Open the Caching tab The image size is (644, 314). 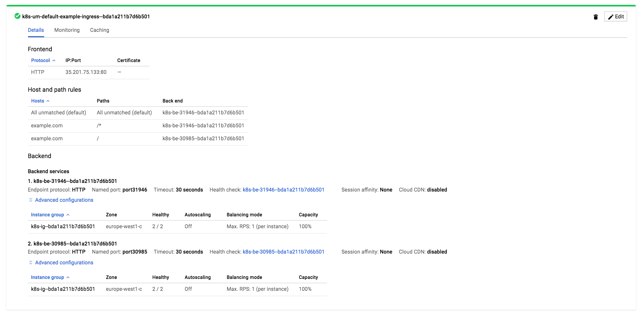pos(99,30)
